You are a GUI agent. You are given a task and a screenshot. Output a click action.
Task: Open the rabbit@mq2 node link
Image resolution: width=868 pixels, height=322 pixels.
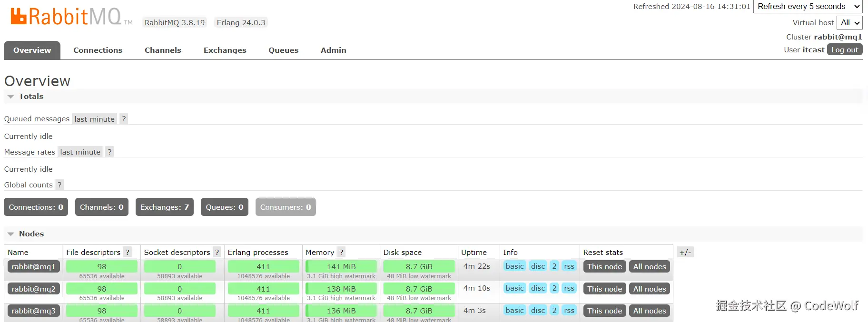pos(34,289)
